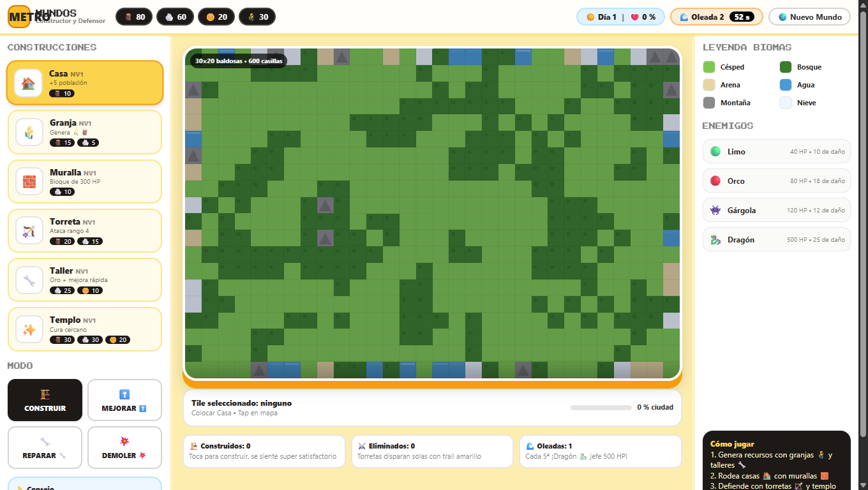The height and width of the screenshot is (490, 868).
Task: Switch to Reparar mode
Action: coord(45,447)
